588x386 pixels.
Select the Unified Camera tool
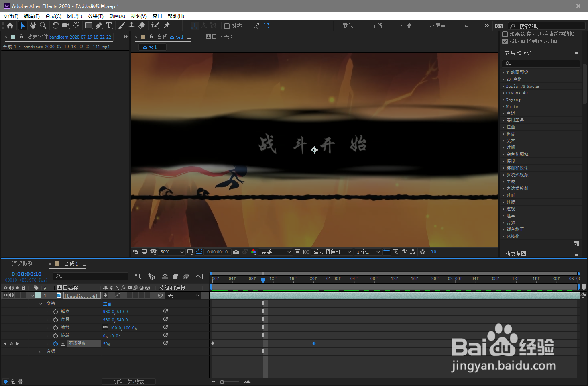coord(66,26)
